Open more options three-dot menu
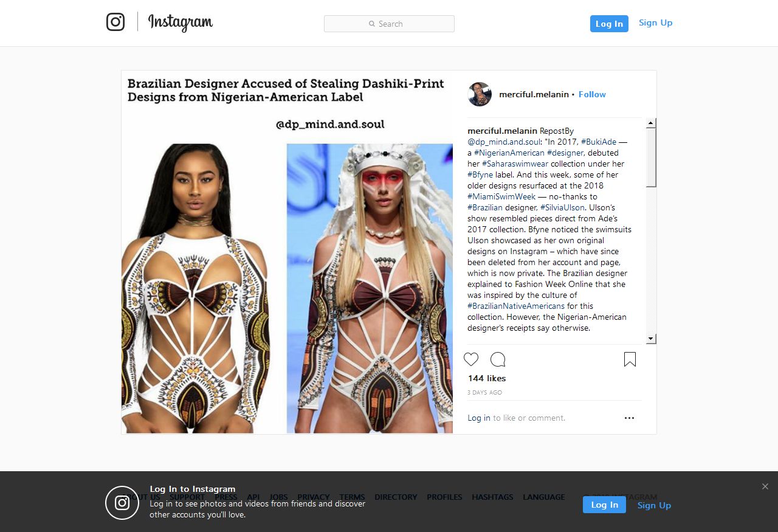This screenshot has width=778, height=532. [629, 418]
